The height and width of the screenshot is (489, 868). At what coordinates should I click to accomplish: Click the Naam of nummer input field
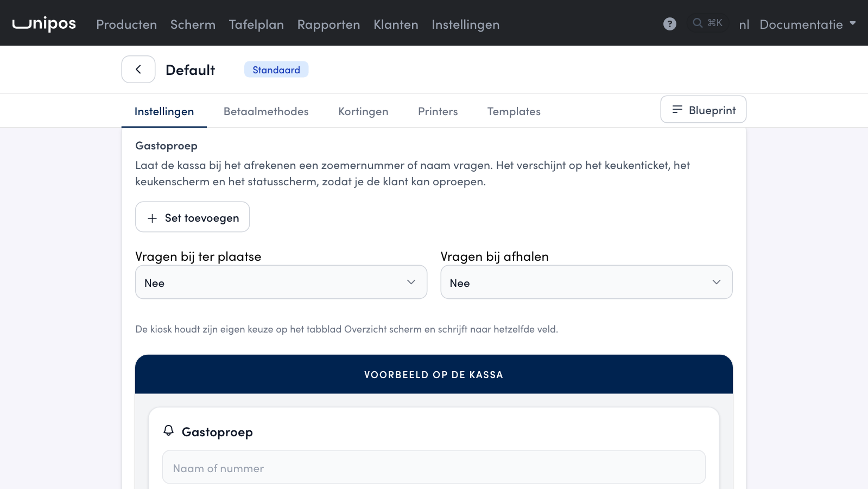click(434, 467)
